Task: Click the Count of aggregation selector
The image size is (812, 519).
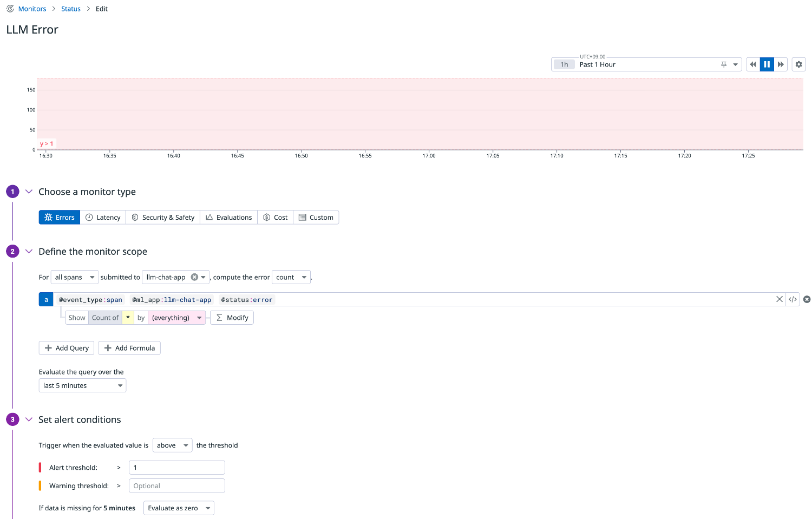Action: point(105,318)
